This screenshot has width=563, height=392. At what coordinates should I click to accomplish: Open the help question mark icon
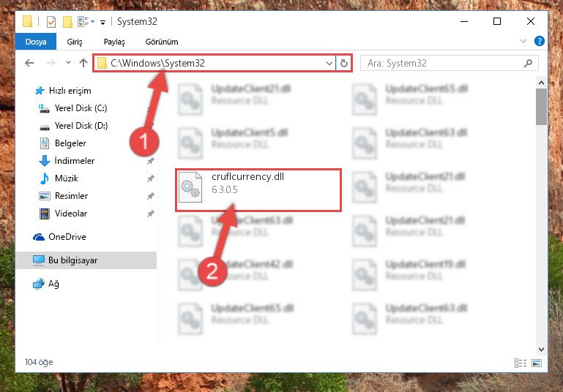(x=539, y=41)
